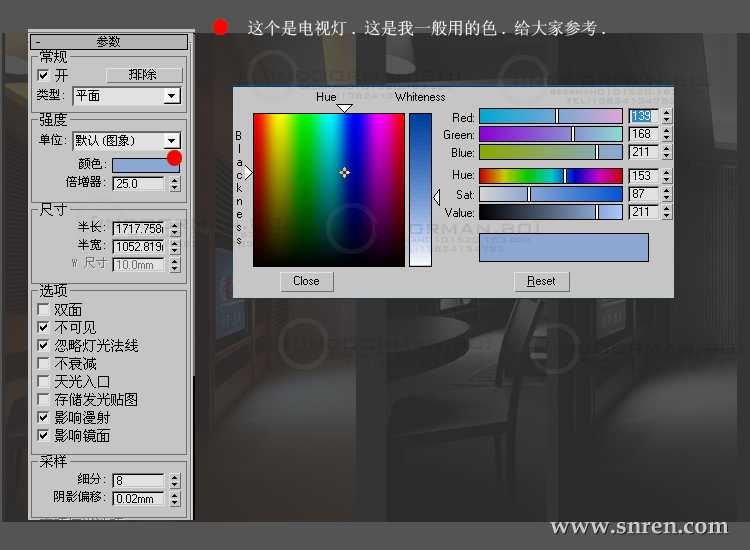
Task: Open the 单位 dropdown showing 默认(图象)
Action: [127, 141]
